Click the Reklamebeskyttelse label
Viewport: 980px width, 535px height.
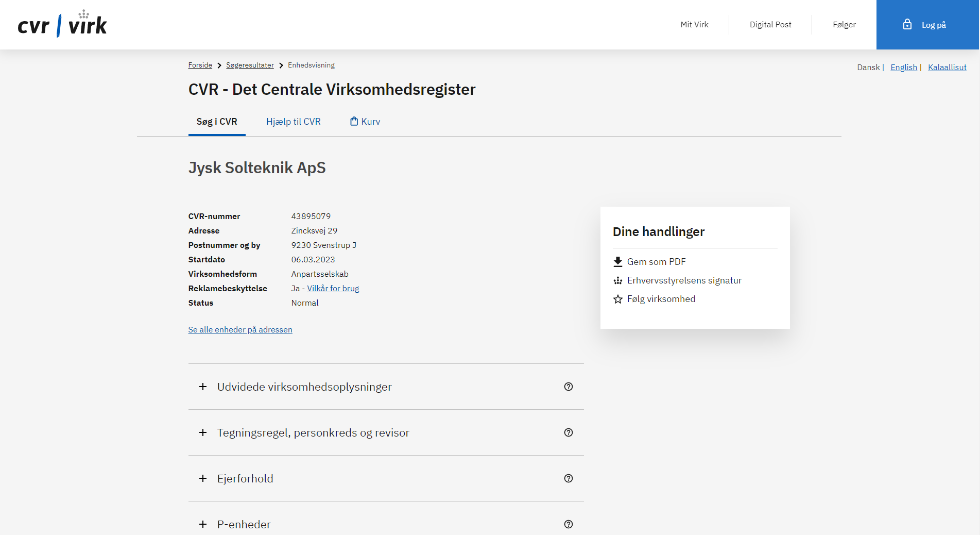coord(228,288)
